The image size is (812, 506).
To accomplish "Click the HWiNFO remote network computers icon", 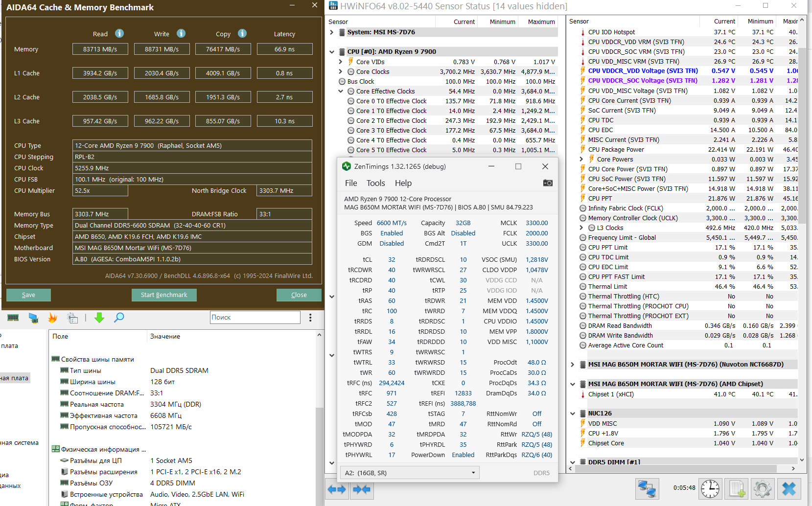I will (647, 488).
